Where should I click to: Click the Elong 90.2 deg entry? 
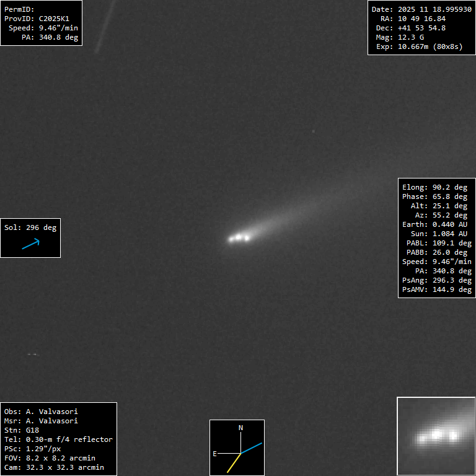pyautogui.click(x=434, y=187)
